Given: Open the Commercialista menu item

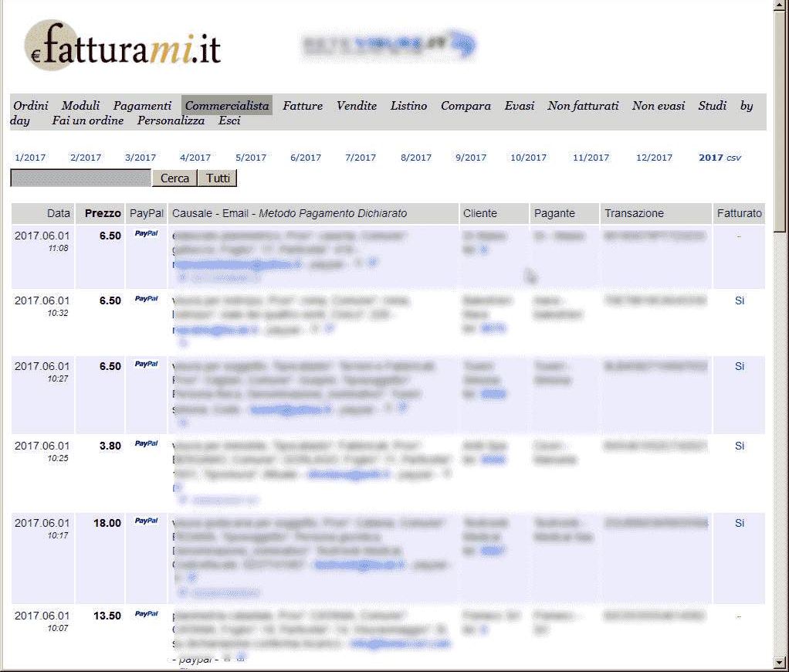Looking at the screenshot, I should pos(227,106).
